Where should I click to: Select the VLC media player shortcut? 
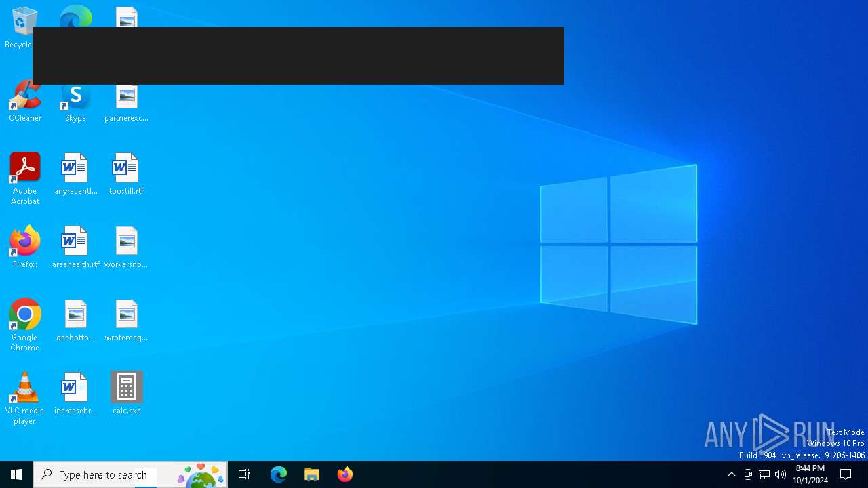(x=25, y=399)
